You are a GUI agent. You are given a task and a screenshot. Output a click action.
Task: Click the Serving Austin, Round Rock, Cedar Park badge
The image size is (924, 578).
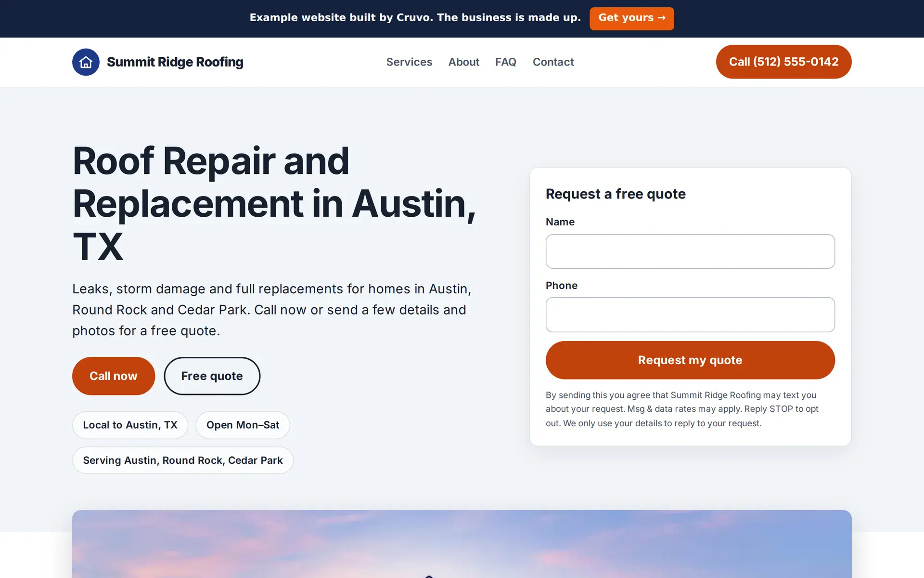tap(183, 460)
